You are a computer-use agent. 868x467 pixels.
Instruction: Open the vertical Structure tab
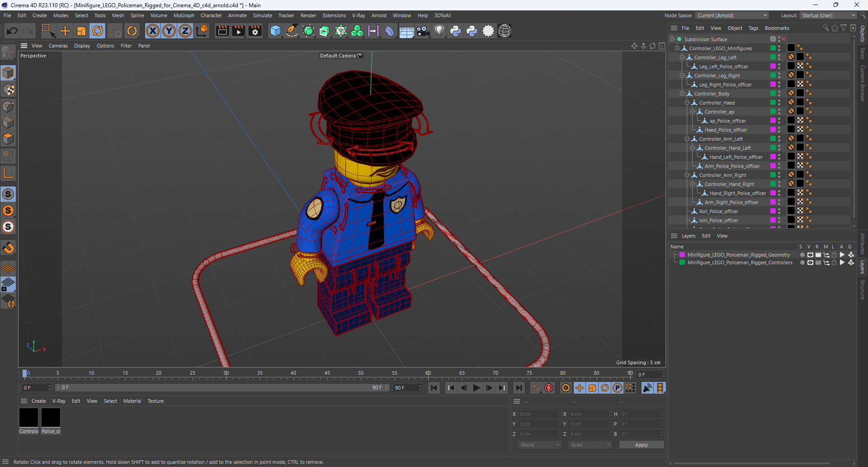[x=863, y=290]
